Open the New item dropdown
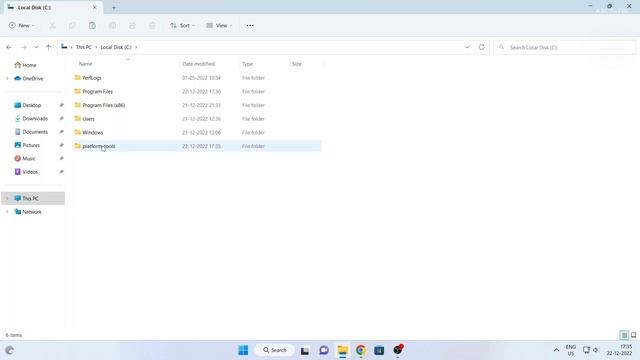The width and height of the screenshot is (640, 360). [x=22, y=25]
